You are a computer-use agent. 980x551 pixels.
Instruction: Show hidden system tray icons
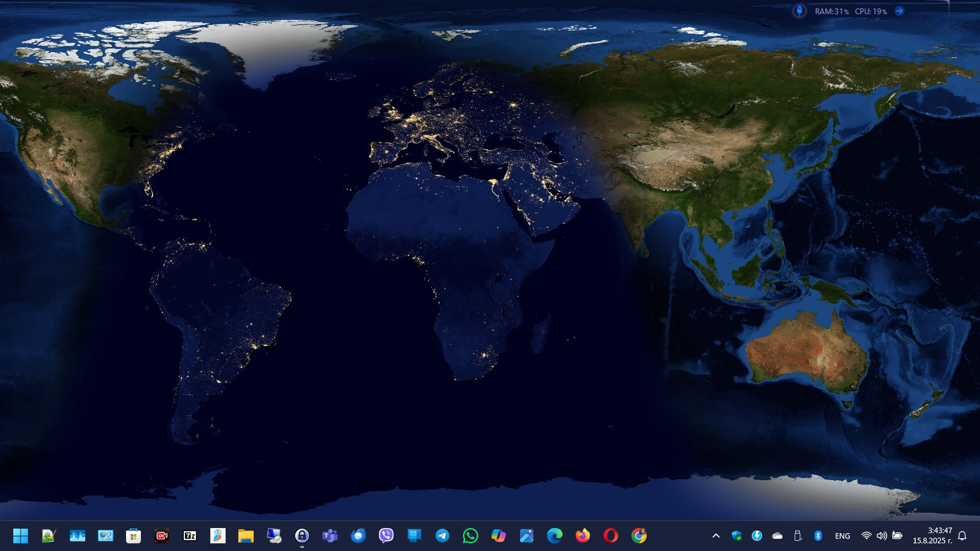(x=716, y=536)
